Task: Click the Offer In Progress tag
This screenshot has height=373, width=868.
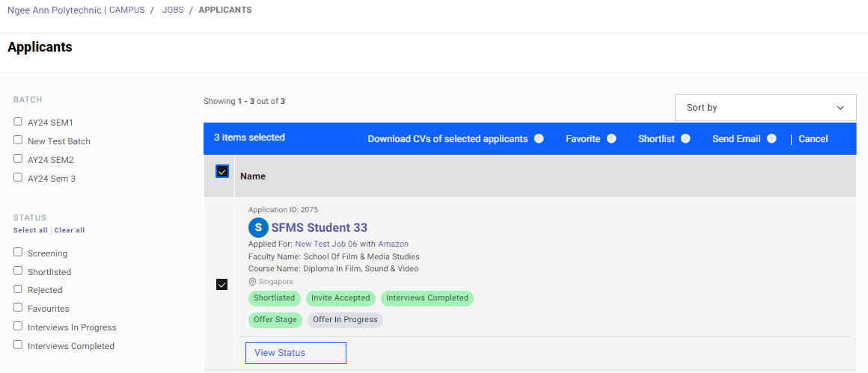Action: pos(345,320)
